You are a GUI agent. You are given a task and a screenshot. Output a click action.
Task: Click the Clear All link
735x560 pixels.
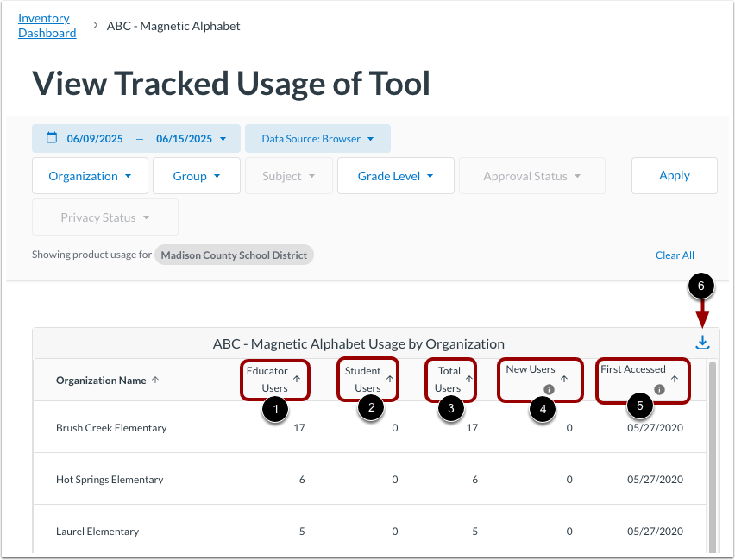(675, 255)
